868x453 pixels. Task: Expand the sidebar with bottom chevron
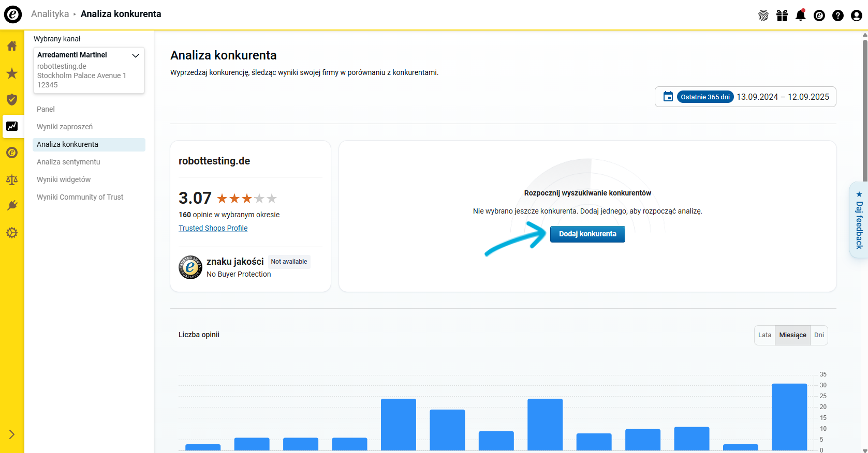coord(12,434)
